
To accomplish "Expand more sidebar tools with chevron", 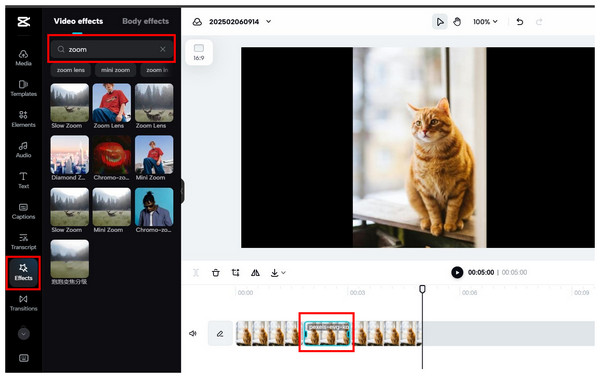I will coord(23,334).
